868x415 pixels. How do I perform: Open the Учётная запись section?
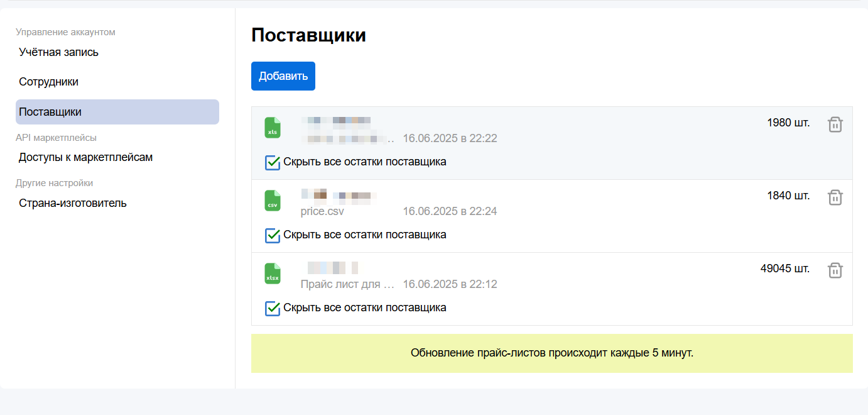pyautogui.click(x=58, y=52)
